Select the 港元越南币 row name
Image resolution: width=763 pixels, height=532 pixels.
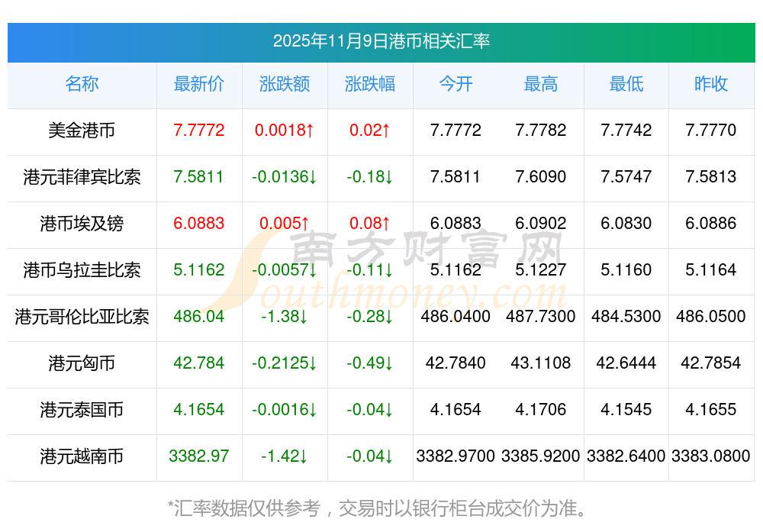[x=82, y=456]
